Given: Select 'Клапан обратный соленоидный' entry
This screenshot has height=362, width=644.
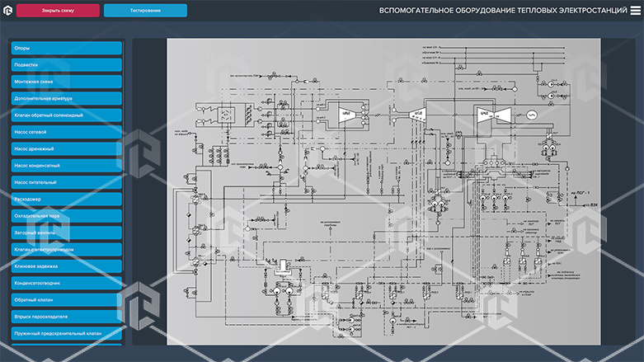Looking at the screenshot, I should 67,115.
